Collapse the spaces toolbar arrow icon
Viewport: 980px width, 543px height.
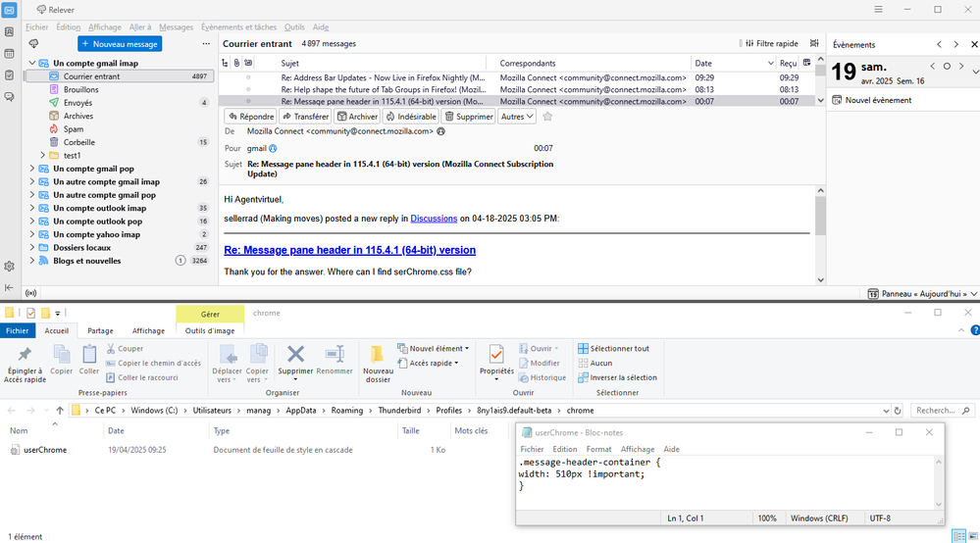click(10, 288)
